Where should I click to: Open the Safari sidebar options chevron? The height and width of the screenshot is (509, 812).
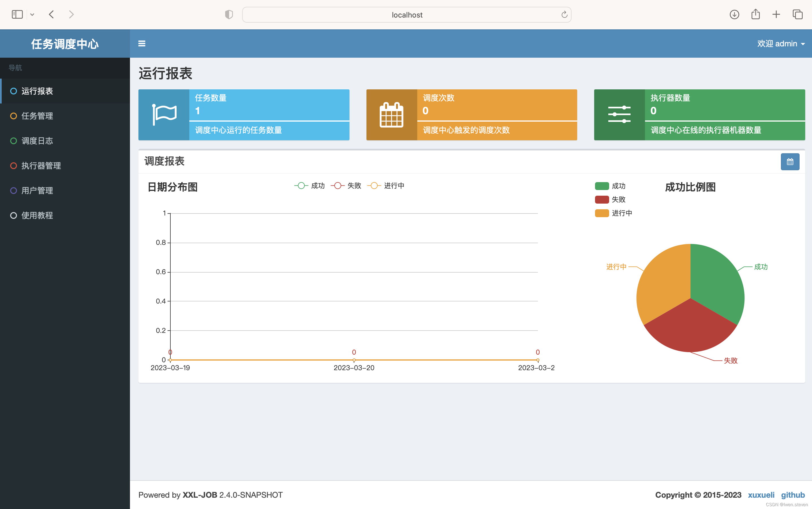tap(32, 14)
